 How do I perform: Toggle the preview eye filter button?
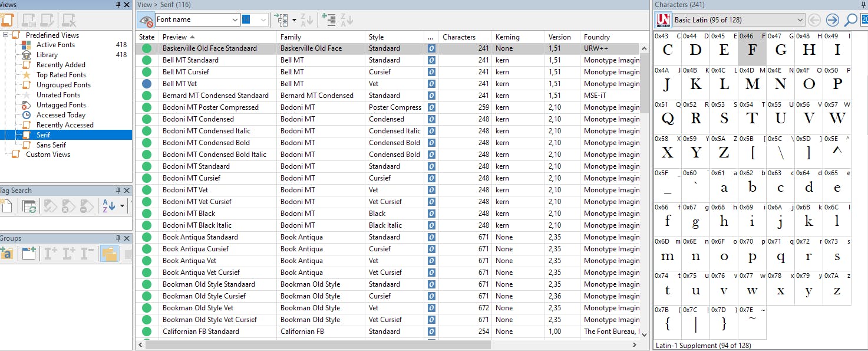(146, 20)
